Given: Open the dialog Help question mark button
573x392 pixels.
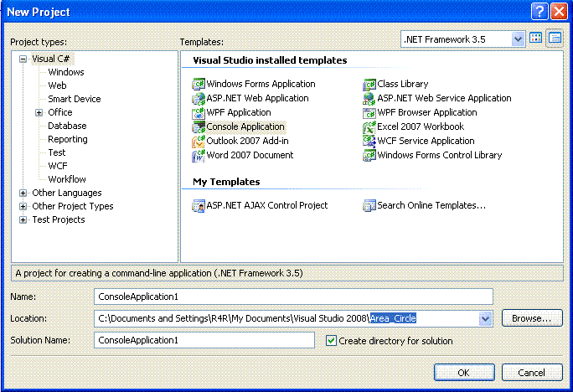Looking at the screenshot, I should [x=539, y=12].
